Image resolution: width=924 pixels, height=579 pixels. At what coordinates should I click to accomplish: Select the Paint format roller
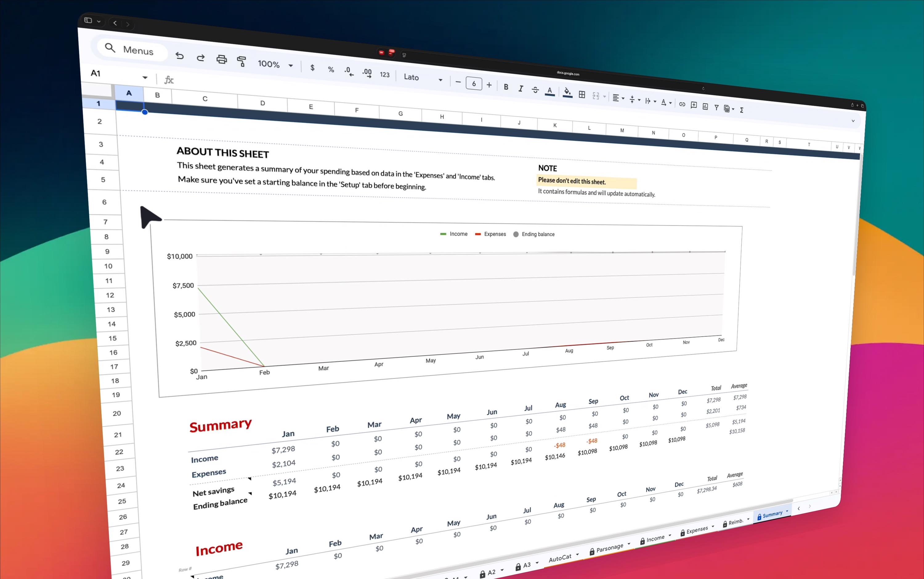[x=241, y=61]
